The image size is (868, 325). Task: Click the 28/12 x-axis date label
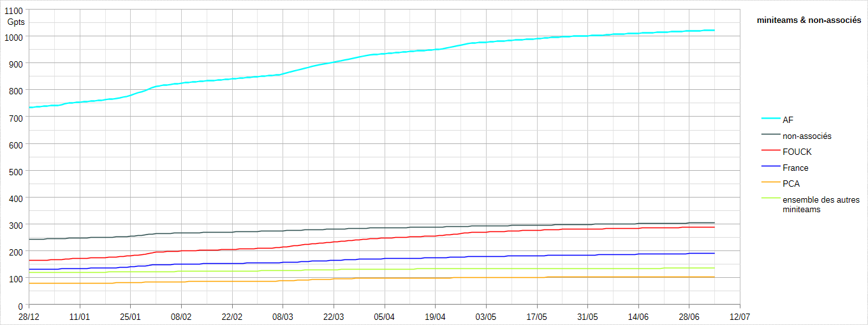coord(29,317)
